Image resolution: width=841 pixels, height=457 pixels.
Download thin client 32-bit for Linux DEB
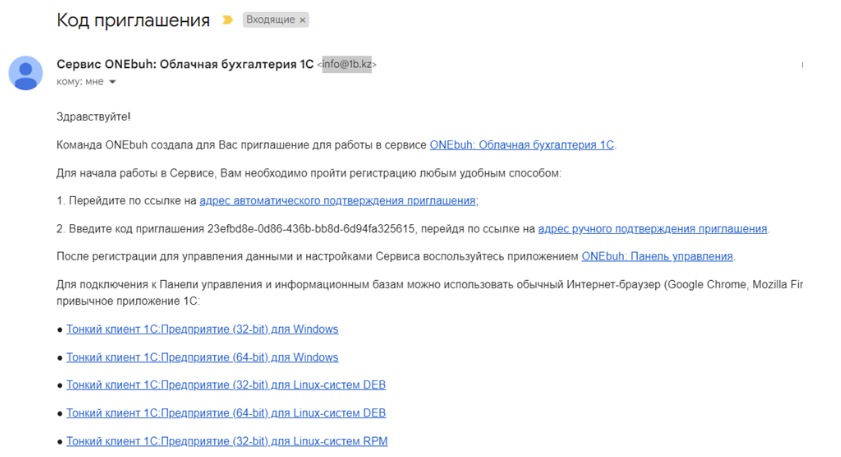click(x=226, y=385)
